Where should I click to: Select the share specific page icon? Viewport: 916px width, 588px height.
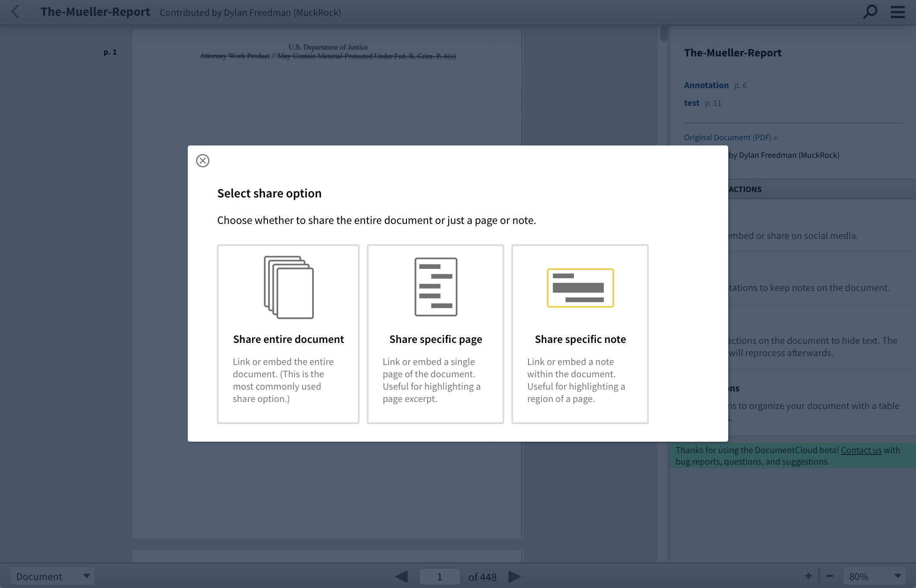pyautogui.click(x=436, y=287)
